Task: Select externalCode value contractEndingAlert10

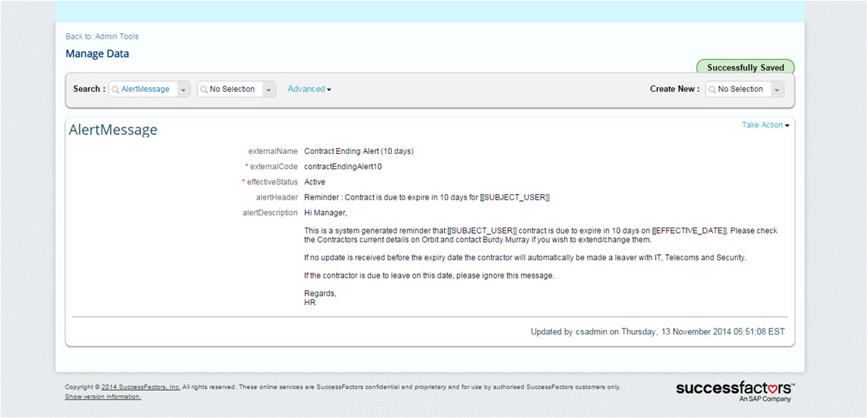Action: pos(343,166)
